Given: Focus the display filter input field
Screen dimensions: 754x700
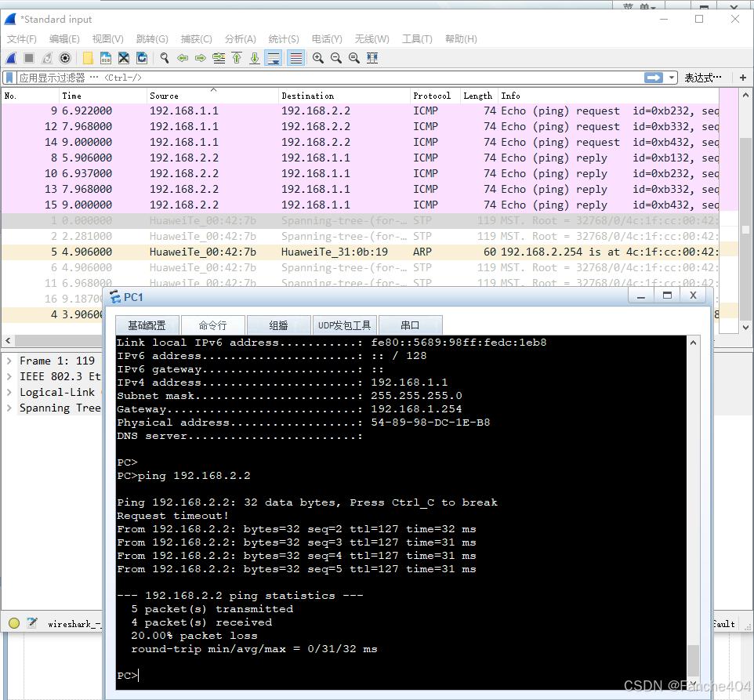Looking at the screenshot, I should pos(329,78).
